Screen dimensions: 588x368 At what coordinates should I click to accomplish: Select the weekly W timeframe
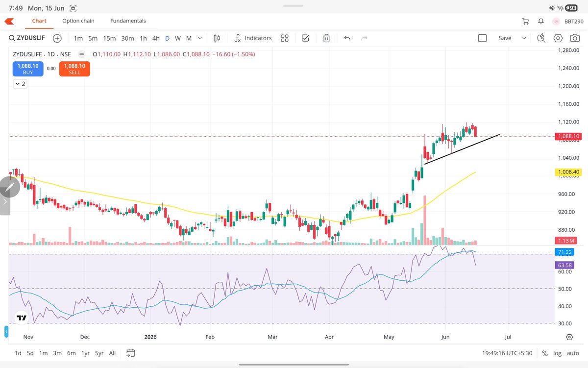178,38
